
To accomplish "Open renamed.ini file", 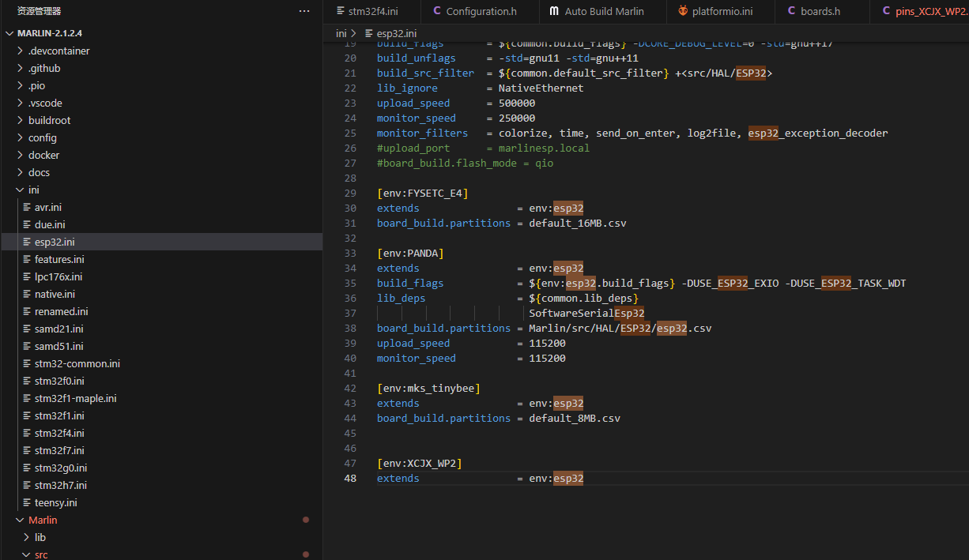I will [161, 311].
